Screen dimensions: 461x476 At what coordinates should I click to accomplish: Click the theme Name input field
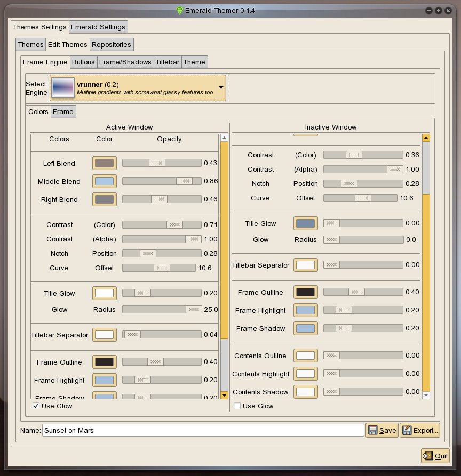point(203,430)
